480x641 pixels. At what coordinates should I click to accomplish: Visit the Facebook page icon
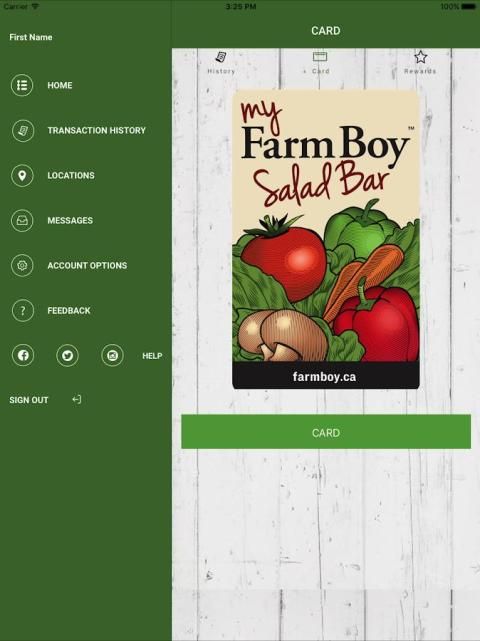(x=23, y=355)
